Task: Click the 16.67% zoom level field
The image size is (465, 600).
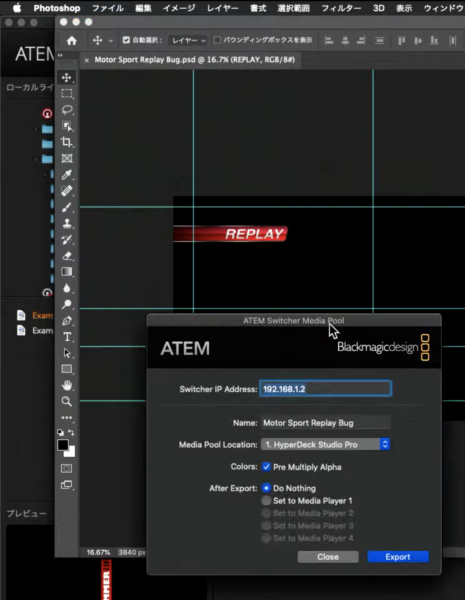Action: pyautogui.click(x=98, y=552)
